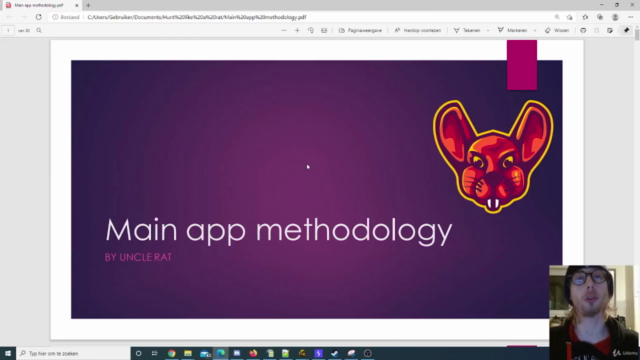Open File Explorer from taskbar
This screenshot has width=640, height=360.
click(188, 353)
